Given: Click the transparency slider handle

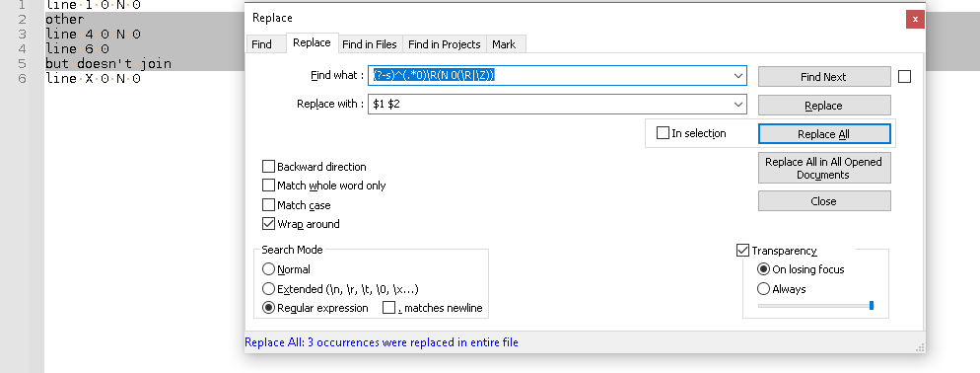Looking at the screenshot, I should pos(872,306).
